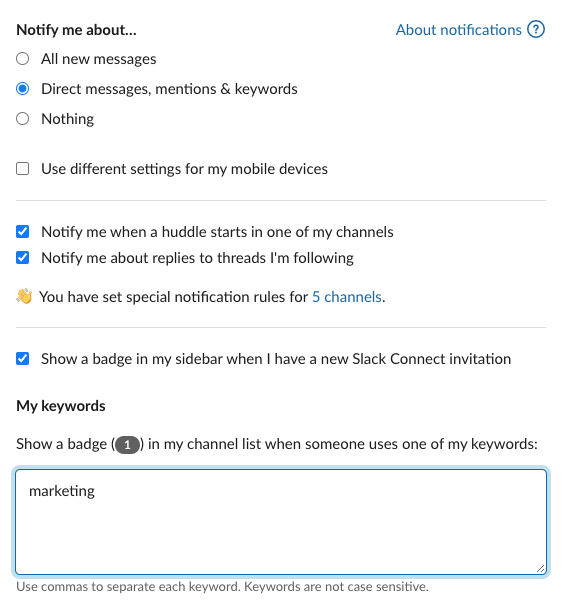The image size is (562, 608).
Task: Uncheck the huddle starts notification checkbox
Action: (22, 231)
